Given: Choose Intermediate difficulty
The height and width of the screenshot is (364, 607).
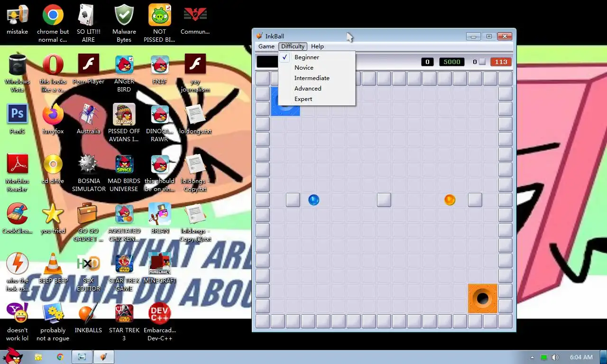Looking at the screenshot, I should [x=317, y=78].
